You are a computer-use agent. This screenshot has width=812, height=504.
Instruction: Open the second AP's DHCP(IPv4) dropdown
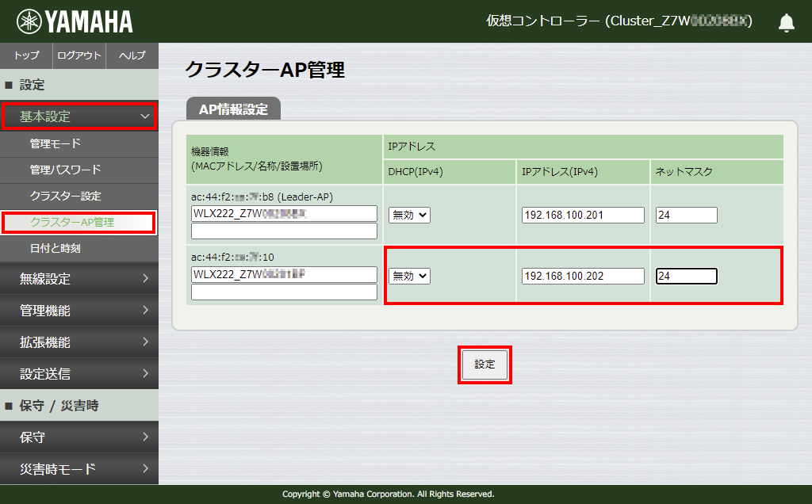408,276
